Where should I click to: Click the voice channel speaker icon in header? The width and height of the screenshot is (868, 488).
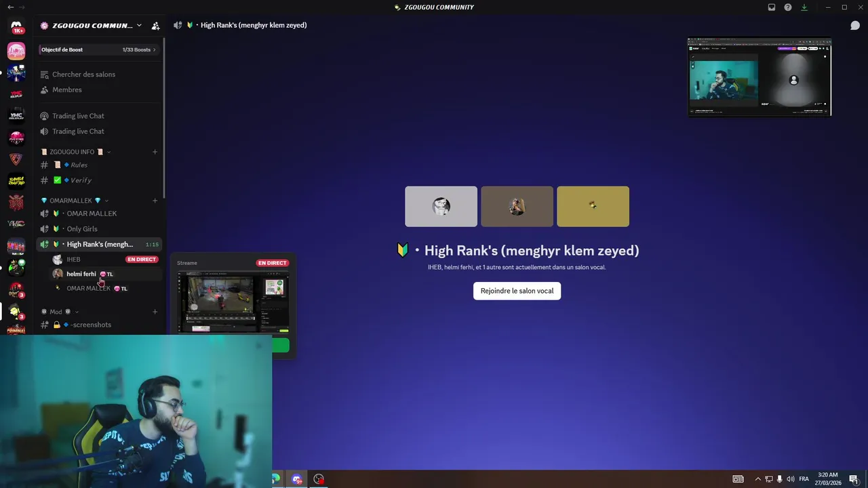[178, 25]
